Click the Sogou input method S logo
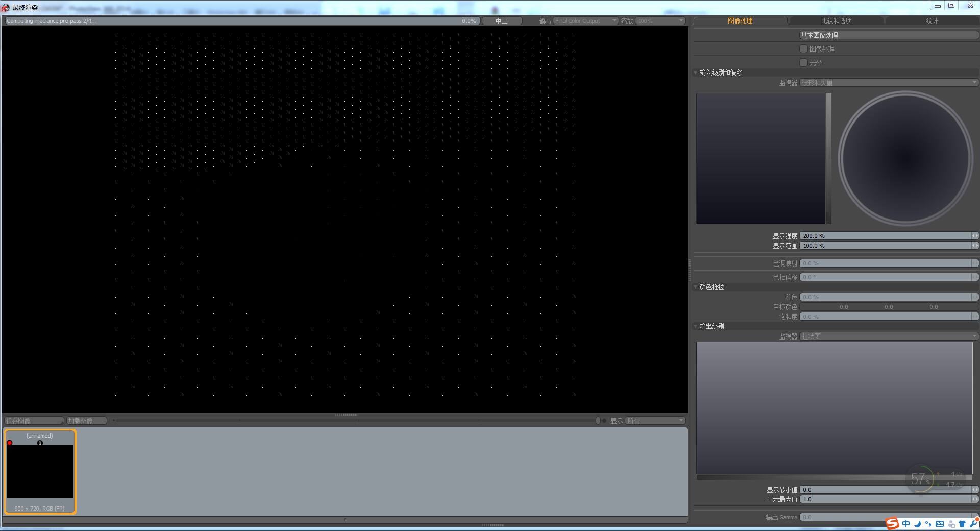 [x=892, y=523]
